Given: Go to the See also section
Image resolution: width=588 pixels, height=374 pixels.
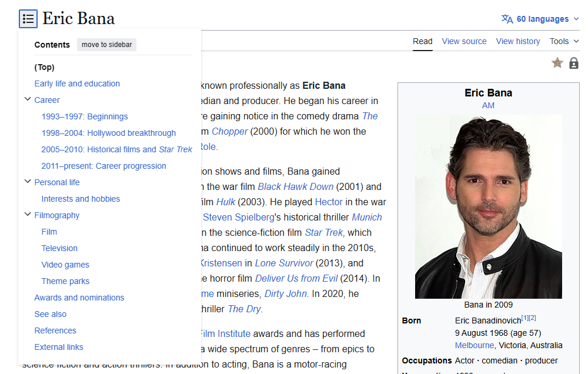Looking at the screenshot, I should (x=50, y=315).
